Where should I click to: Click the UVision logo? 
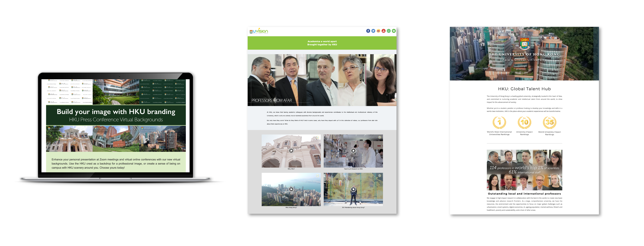(x=259, y=31)
